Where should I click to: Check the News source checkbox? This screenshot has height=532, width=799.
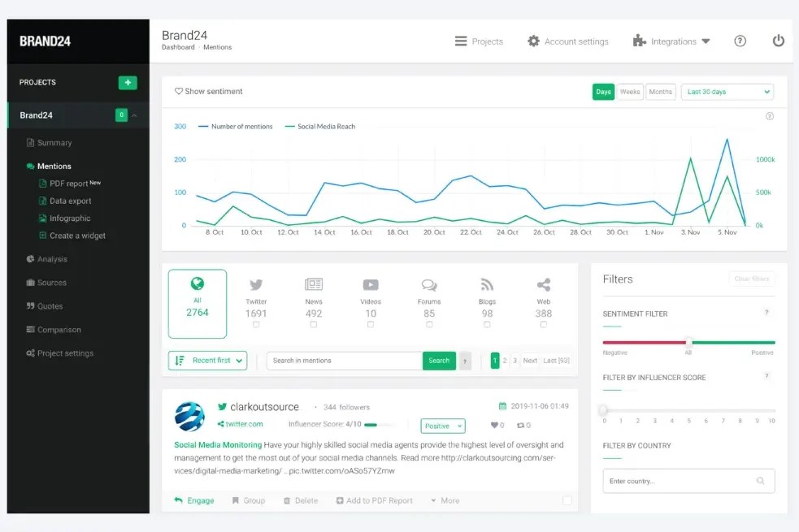tap(314, 325)
